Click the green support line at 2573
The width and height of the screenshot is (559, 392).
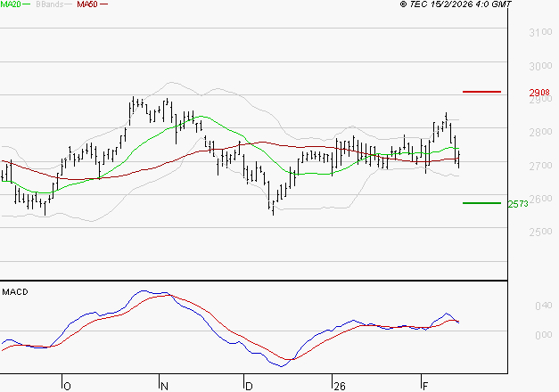(x=481, y=203)
